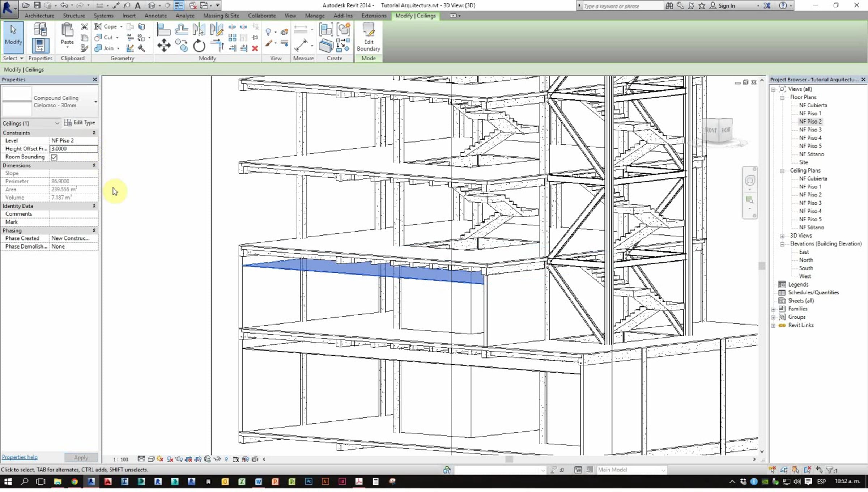Click the Mirror Pick Axis icon

point(199,29)
